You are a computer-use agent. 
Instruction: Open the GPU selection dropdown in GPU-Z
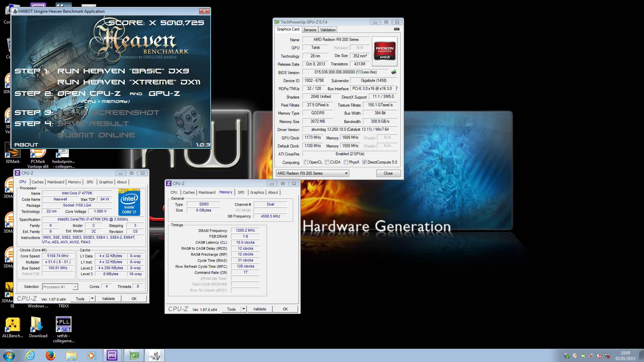[312, 173]
